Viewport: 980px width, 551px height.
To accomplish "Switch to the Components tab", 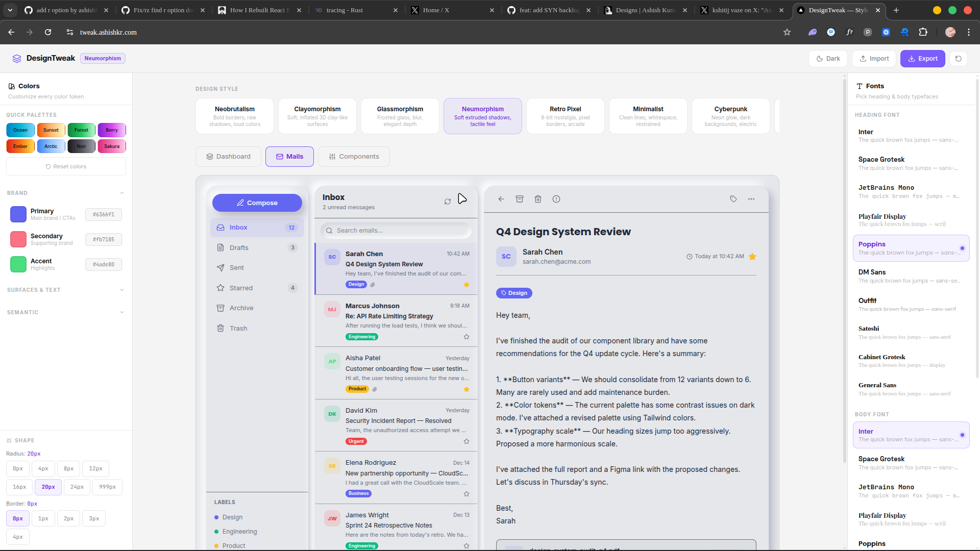I will click(354, 156).
